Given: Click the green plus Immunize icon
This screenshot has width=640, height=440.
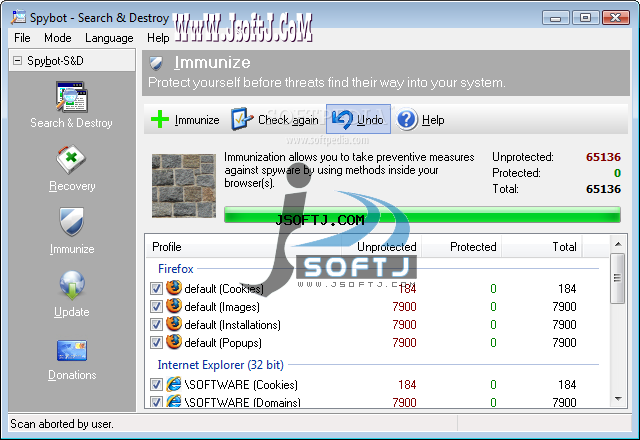Looking at the screenshot, I should [160, 119].
